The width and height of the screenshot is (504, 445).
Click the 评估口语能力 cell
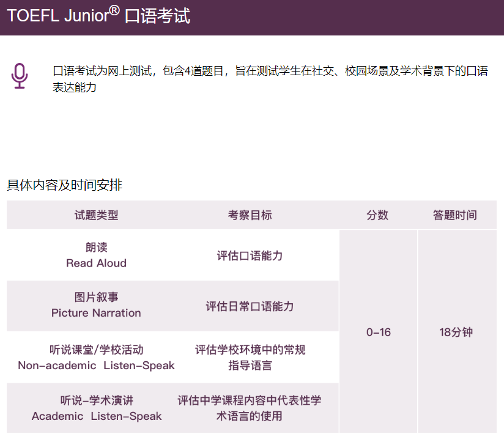250,256
